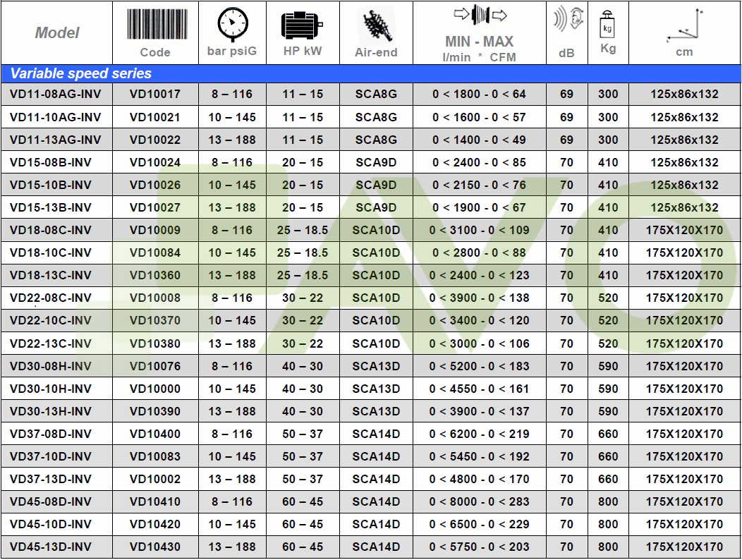Click the Model column header
This screenshot has height=560, width=742.
pyautogui.click(x=57, y=32)
